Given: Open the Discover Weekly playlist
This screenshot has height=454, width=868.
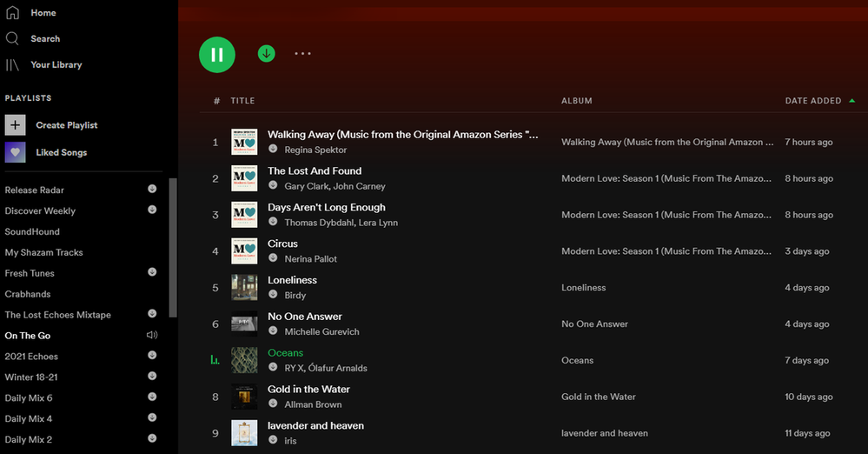Looking at the screenshot, I should click(40, 210).
